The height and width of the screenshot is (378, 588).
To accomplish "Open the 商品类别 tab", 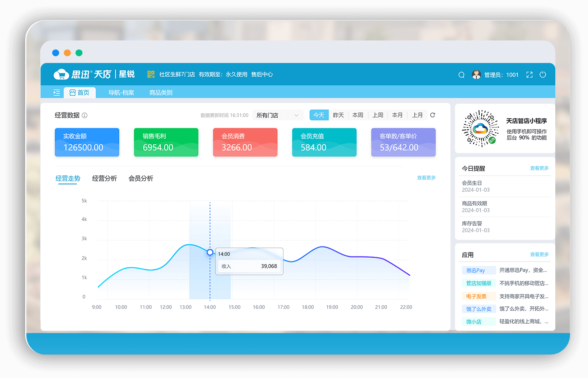I will point(160,92).
